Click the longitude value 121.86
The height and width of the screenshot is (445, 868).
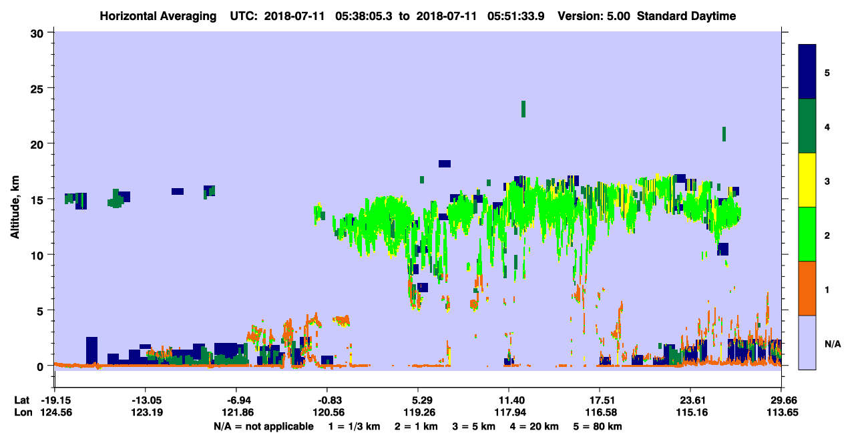point(239,412)
